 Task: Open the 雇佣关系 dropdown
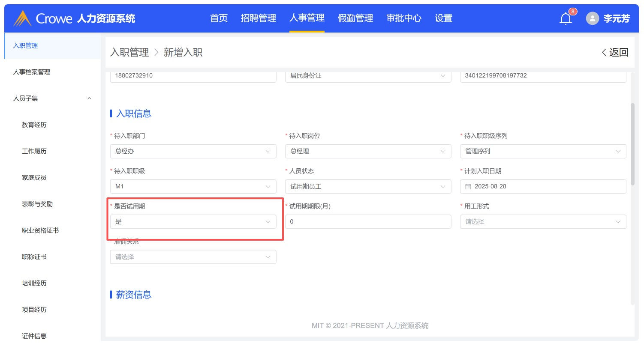coord(193,257)
